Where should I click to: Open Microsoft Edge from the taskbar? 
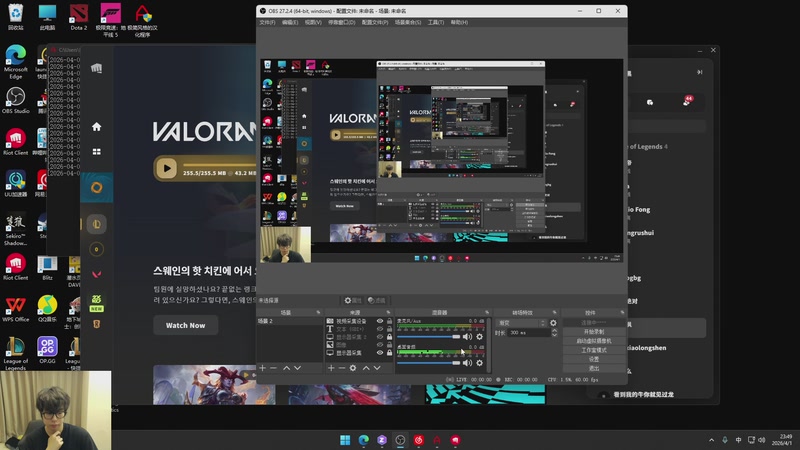coord(364,440)
